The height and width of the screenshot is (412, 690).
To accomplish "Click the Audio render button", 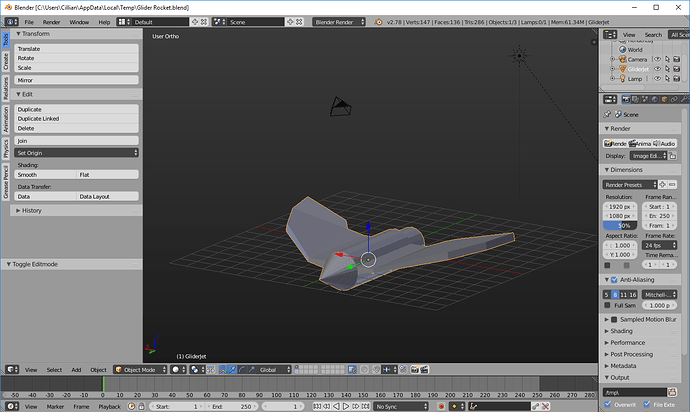I will coord(664,143).
